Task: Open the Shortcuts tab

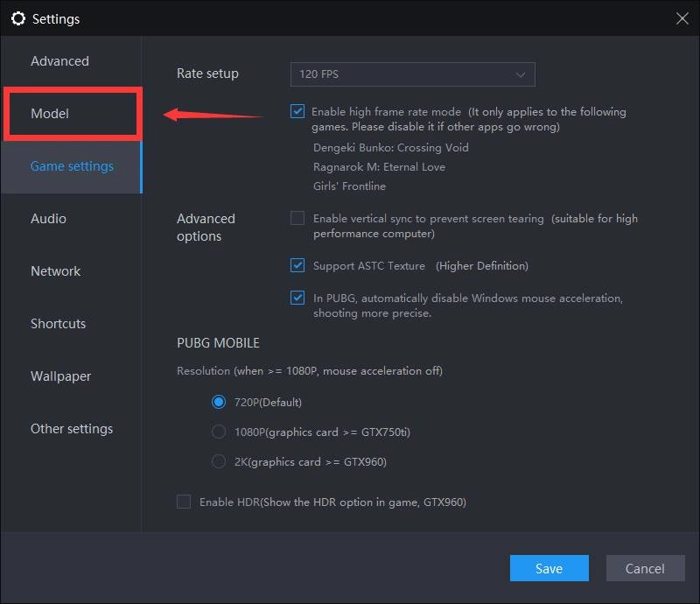Action: 58,324
